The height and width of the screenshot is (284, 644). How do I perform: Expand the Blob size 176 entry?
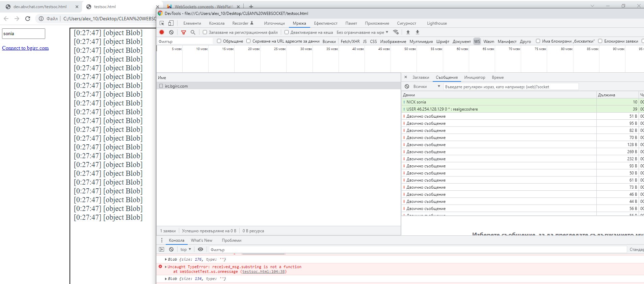click(166, 259)
